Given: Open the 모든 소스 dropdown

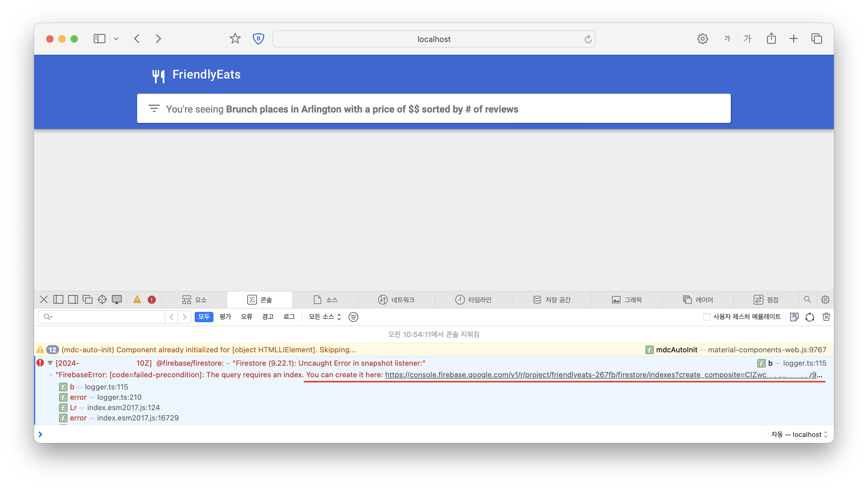Looking at the screenshot, I should 325,317.
